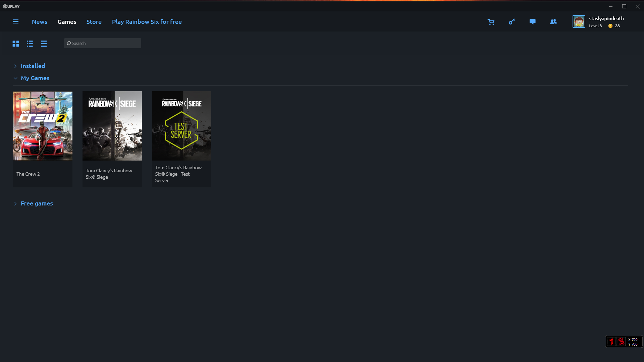Focus the game Search field
This screenshot has height=362, width=644.
pos(103,43)
